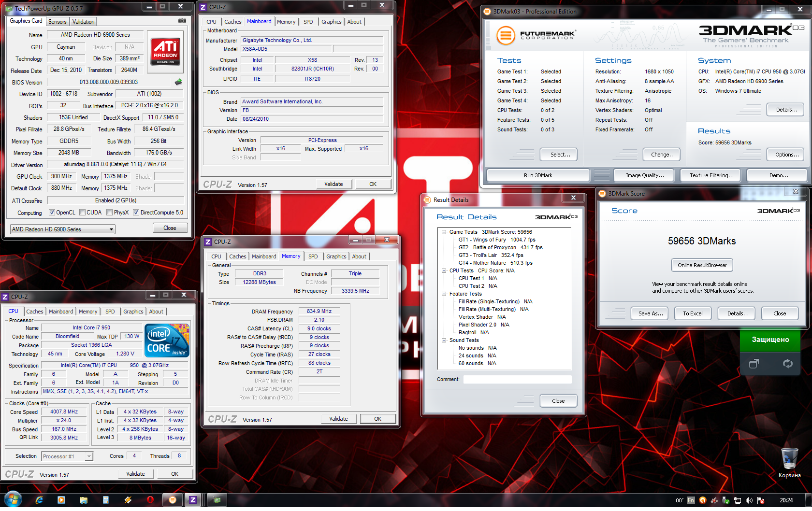The width and height of the screenshot is (812, 511).
Task: Click Options button under Results
Action: [785, 155]
